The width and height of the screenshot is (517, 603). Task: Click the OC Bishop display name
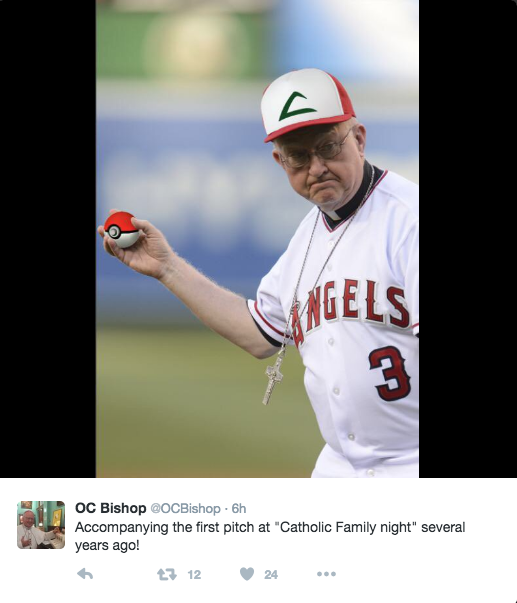click(x=110, y=508)
